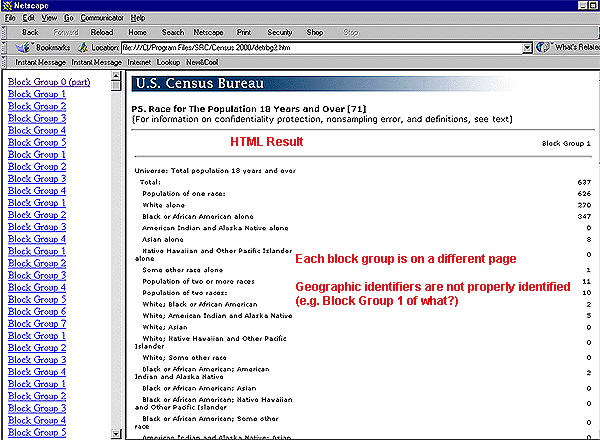Reload the current page
This screenshot has height=440, width=600.
tap(101, 32)
